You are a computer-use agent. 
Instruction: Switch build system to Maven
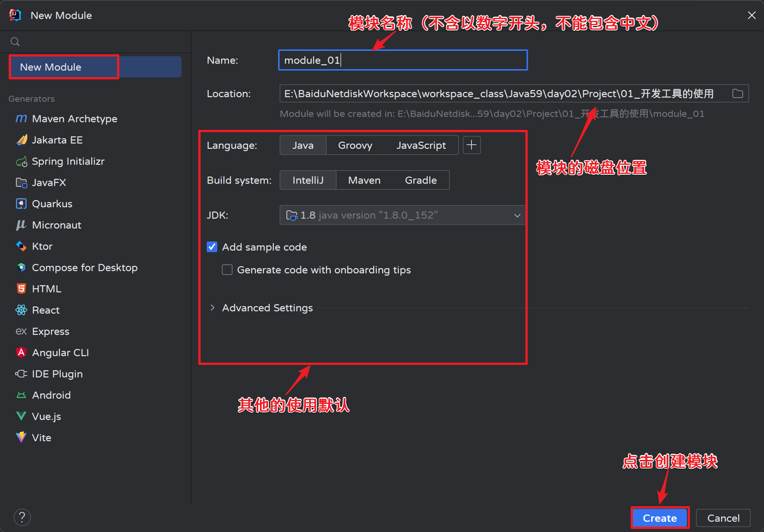[x=364, y=180]
